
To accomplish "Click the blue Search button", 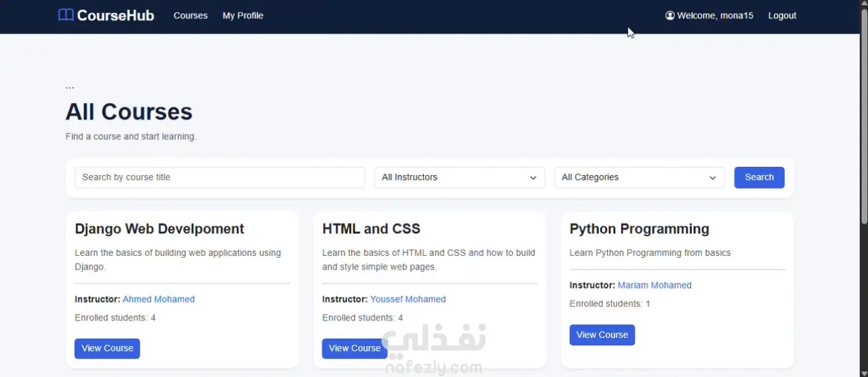I will click(x=759, y=177).
